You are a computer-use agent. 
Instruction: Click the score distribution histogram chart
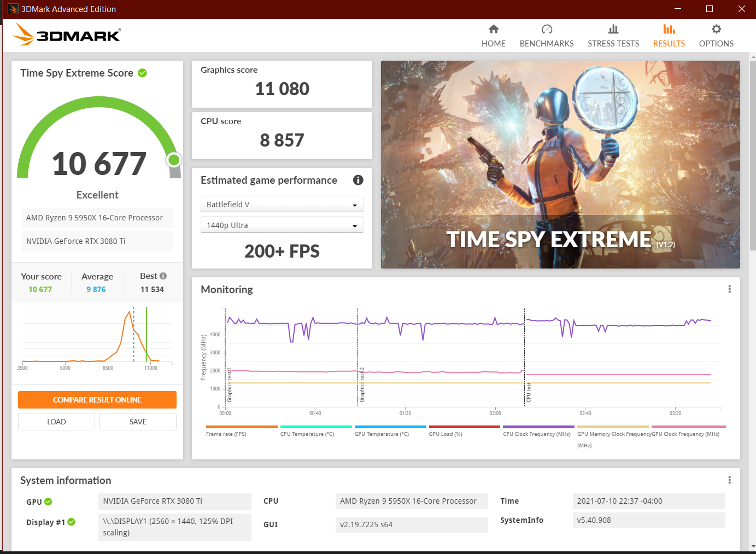coord(97,338)
